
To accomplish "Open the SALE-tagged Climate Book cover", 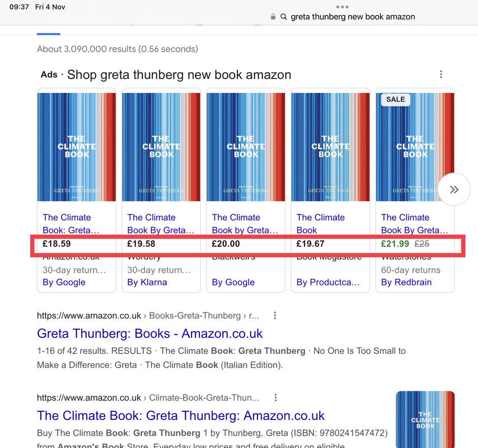I will [415, 147].
